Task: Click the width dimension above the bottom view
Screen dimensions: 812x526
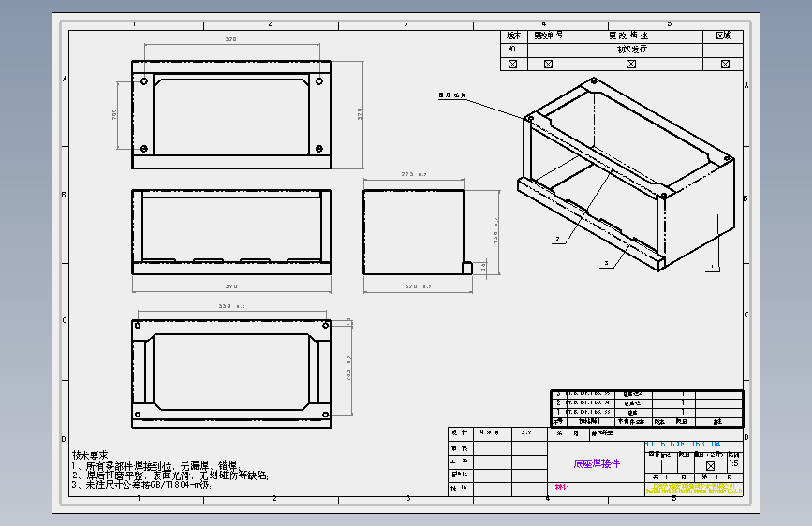Action: click(231, 306)
